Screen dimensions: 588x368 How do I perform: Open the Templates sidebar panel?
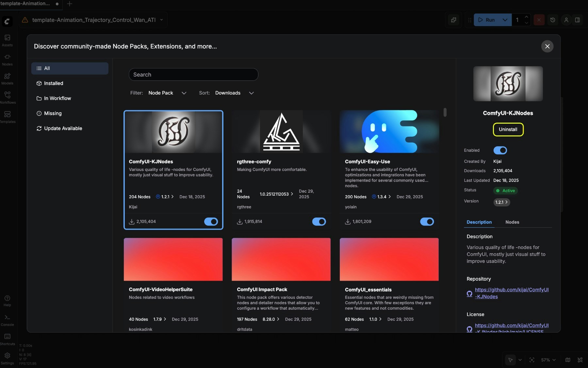pyautogui.click(x=7, y=117)
